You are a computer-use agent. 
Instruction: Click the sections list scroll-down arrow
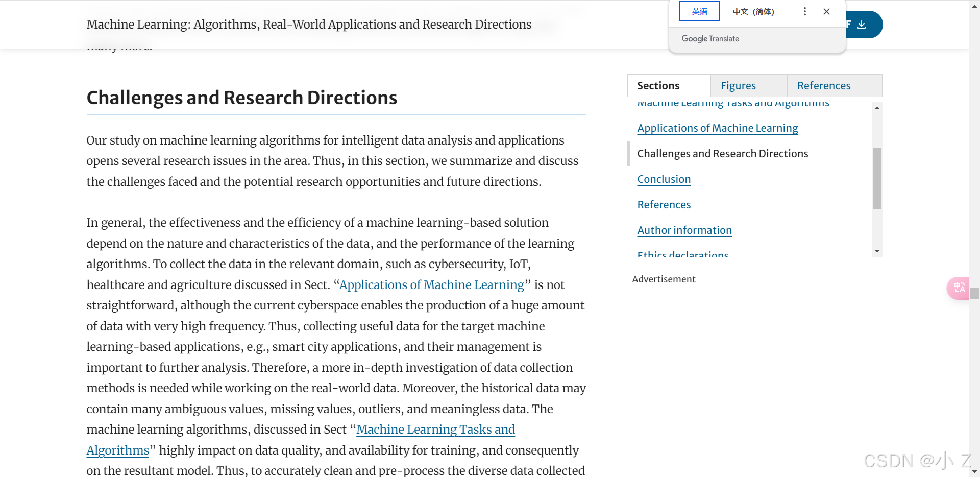tap(877, 251)
